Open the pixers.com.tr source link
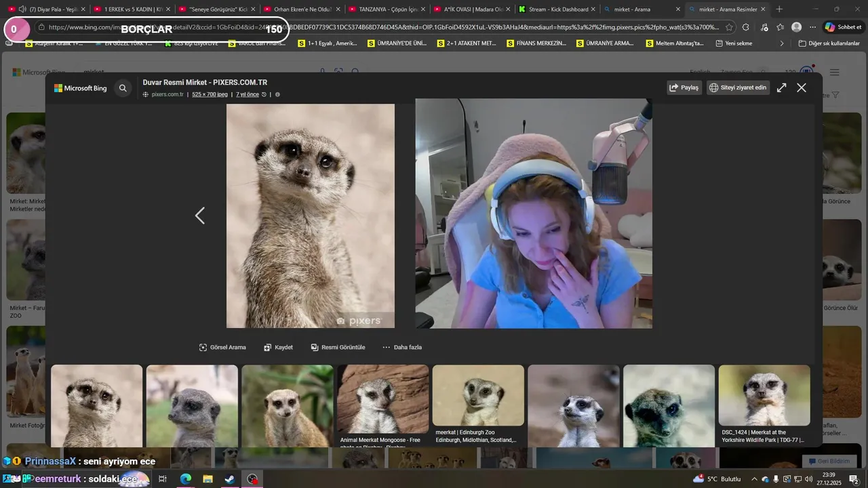The height and width of the screenshot is (488, 868). tap(167, 94)
